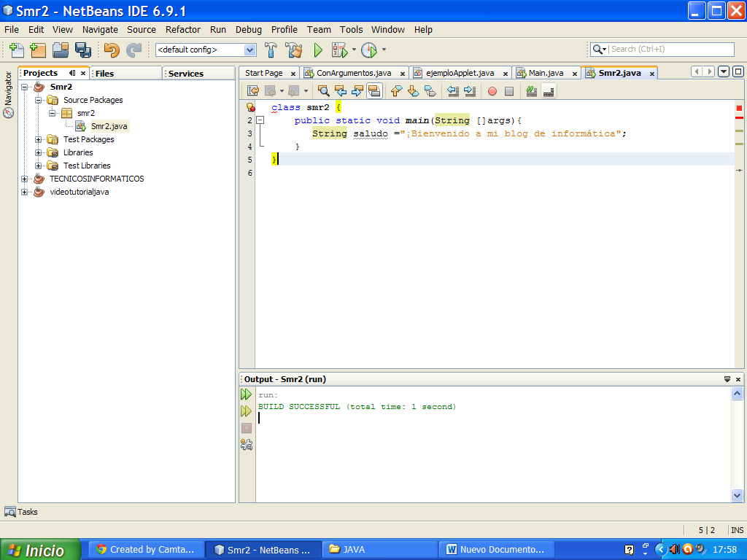This screenshot has width=747, height=560.
Task: Collapse the Source Packages node
Action: (x=38, y=100)
